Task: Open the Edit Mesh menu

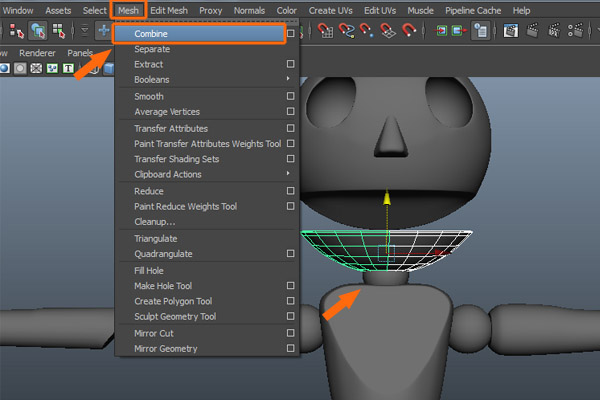Action: 170,10
